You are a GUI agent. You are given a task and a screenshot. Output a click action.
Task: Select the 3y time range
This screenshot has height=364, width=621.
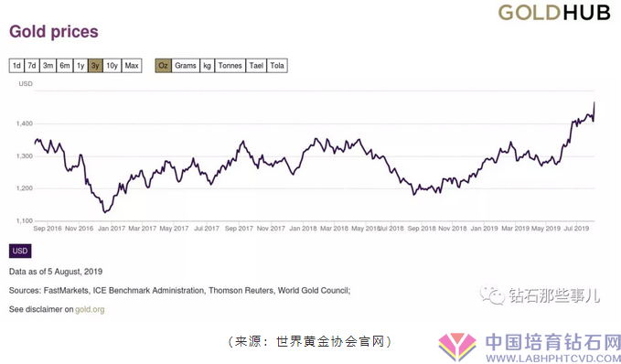point(95,65)
